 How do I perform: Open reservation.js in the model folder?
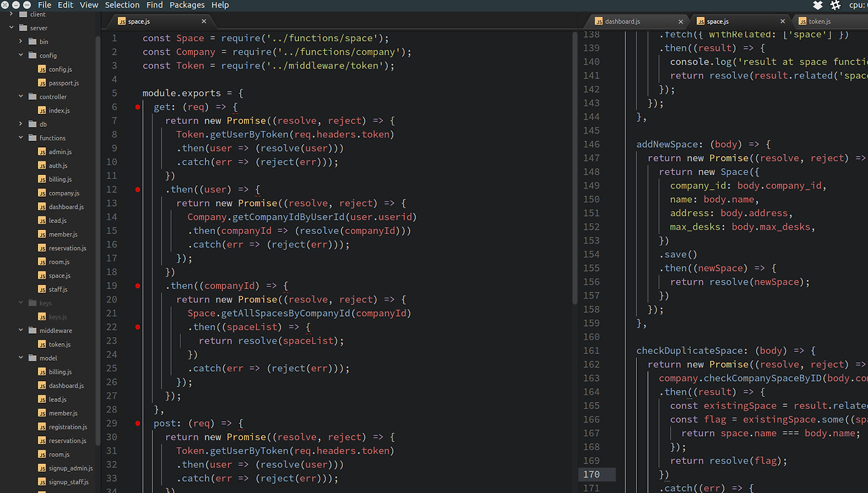68,441
